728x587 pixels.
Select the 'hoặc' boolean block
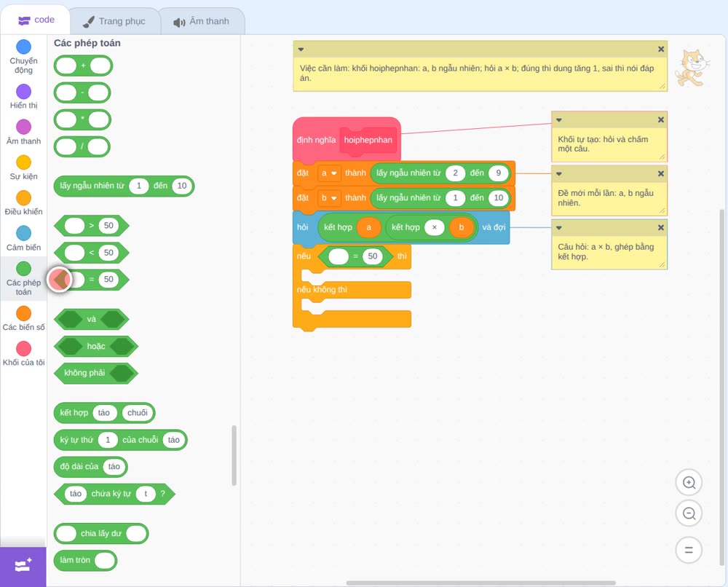(x=96, y=347)
